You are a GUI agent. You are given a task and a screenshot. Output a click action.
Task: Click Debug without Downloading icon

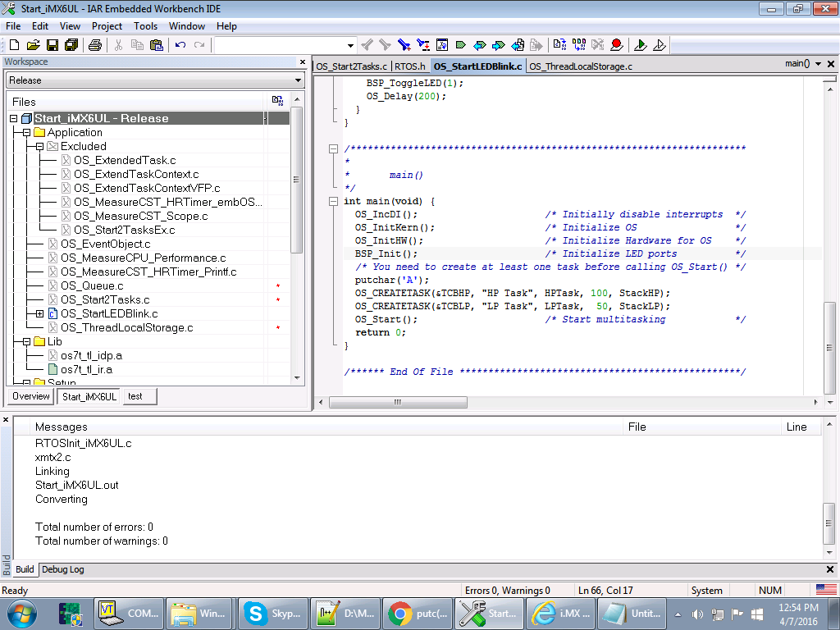660,45
